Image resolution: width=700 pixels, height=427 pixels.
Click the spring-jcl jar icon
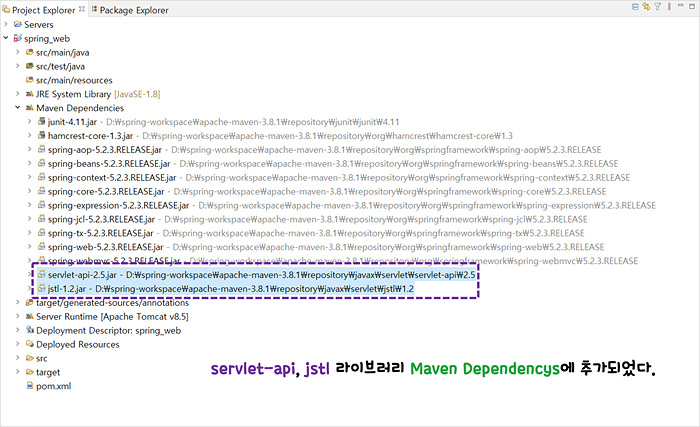pos(42,218)
